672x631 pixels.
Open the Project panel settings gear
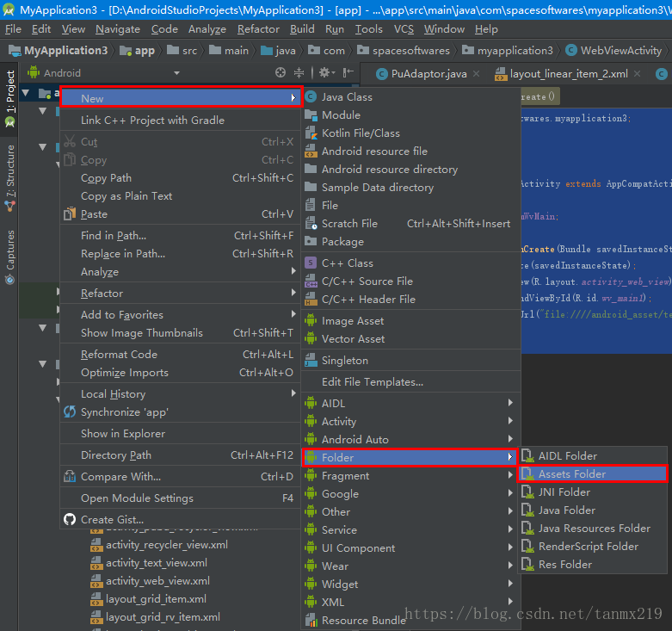[327, 73]
